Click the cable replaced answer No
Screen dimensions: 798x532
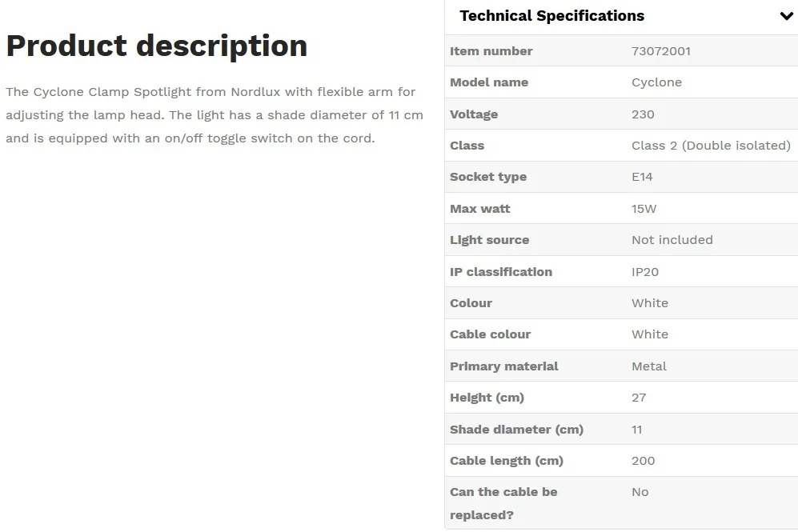point(640,492)
